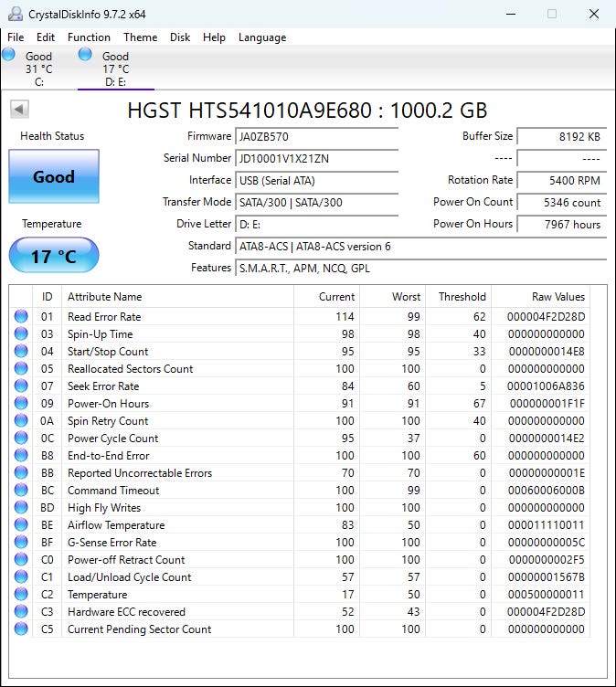Viewport: 616px width, 687px height.
Task: Click the status orb for Read Error Rate
Action: 21,317
